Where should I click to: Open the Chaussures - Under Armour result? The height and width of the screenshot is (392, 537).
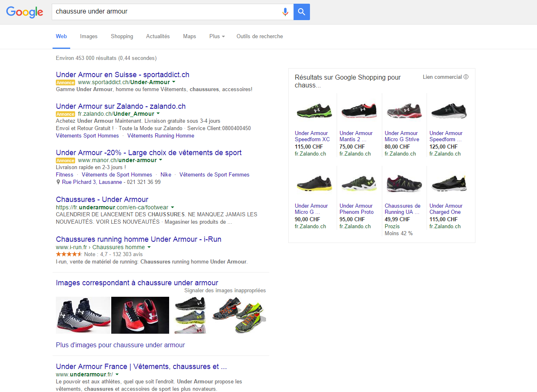[102, 199]
